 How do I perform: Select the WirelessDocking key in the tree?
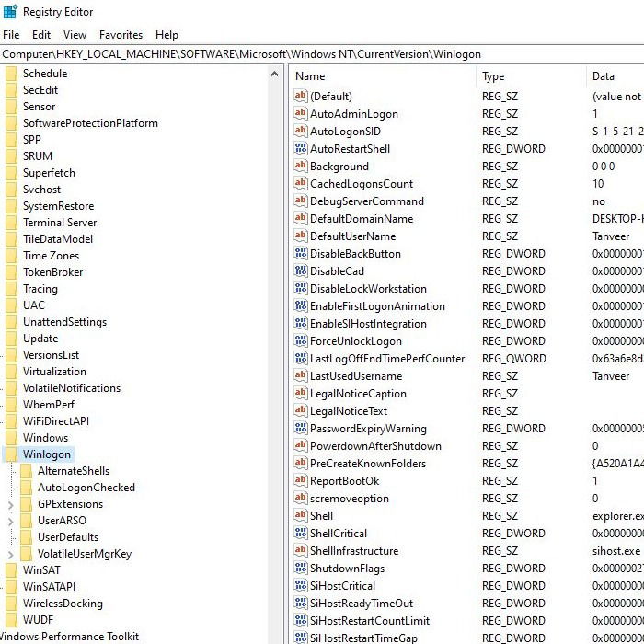[63, 604]
